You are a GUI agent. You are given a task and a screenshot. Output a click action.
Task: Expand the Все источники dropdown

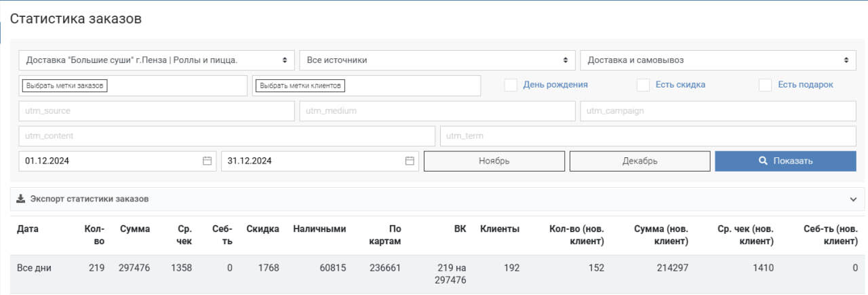coord(437,60)
